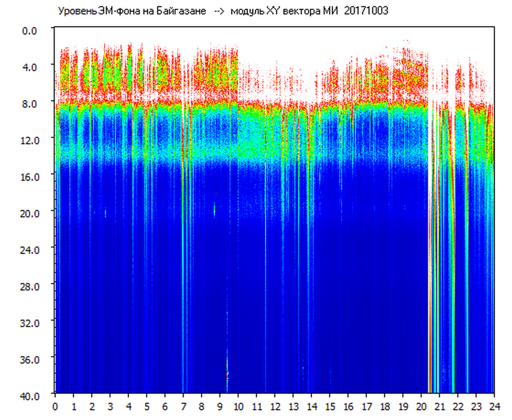Image resolution: width=512 pixels, height=420 pixels.
Task: Click the red-yellow spot near hour 9.5 bottom
Action: (x=228, y=373)
